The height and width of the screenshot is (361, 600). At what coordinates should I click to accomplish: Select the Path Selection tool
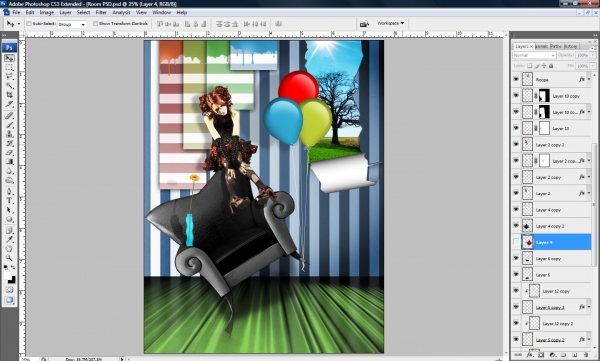pos(9,210)
